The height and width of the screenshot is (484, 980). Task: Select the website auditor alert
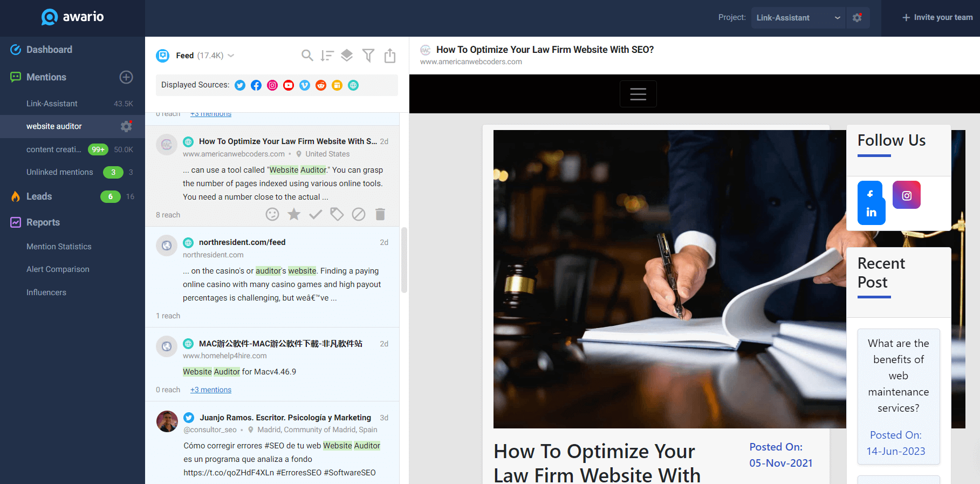click(x=54, y=126)
